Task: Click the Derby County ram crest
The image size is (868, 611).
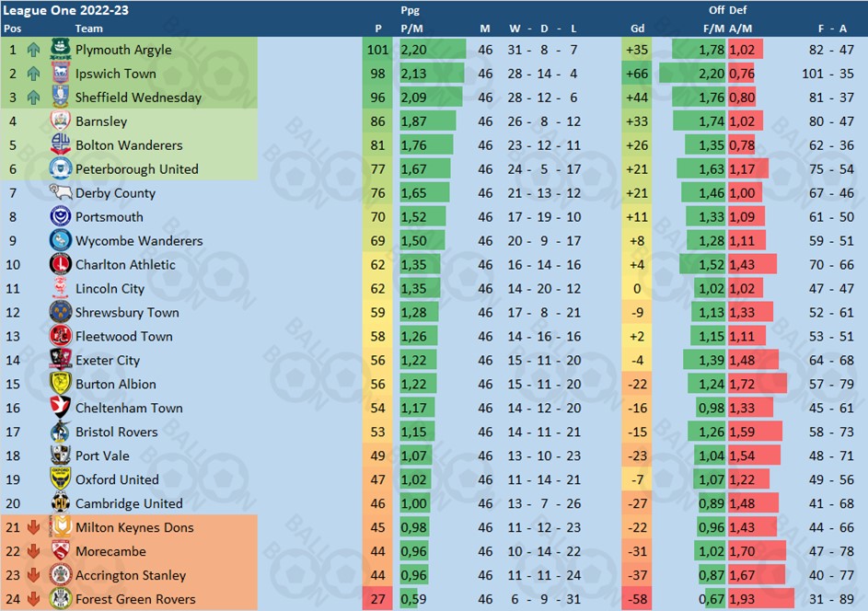Action: click(61, 193)
